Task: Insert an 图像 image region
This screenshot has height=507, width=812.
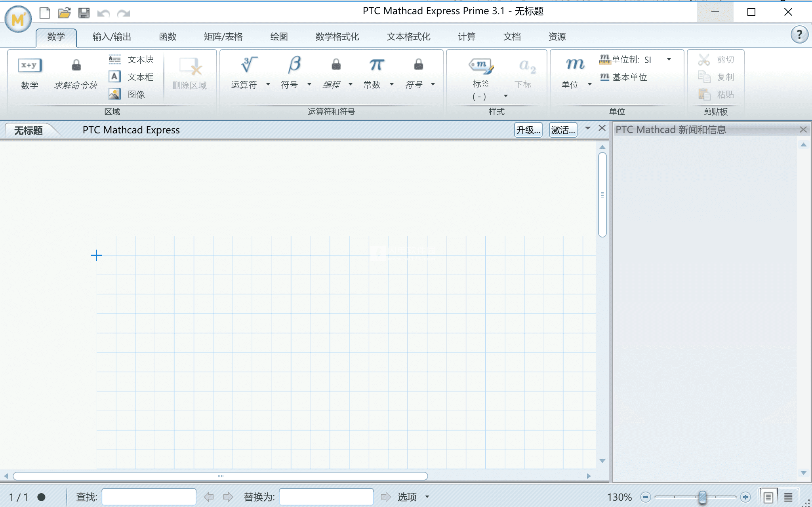Action: (x=127, y=94)
